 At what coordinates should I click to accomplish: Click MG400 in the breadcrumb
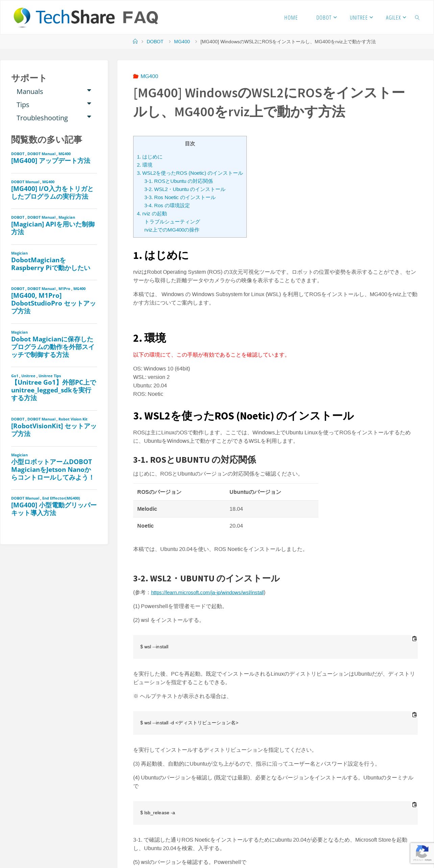182,42
